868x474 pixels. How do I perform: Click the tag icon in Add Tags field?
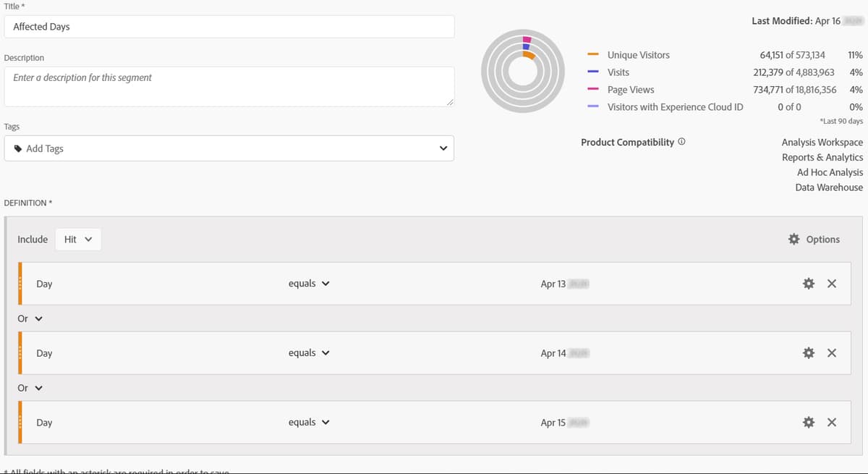click(x=17, y=148)
